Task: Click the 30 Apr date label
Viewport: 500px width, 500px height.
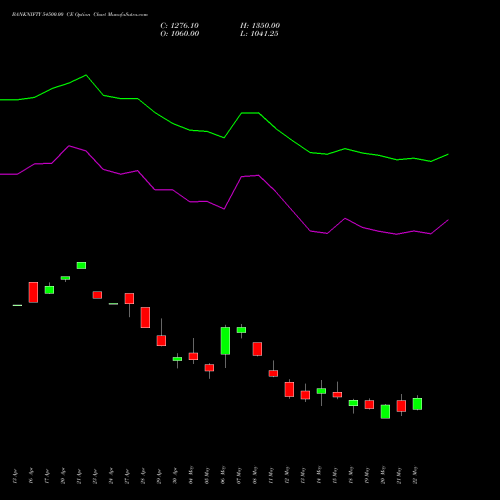Action: coord(175,475)
